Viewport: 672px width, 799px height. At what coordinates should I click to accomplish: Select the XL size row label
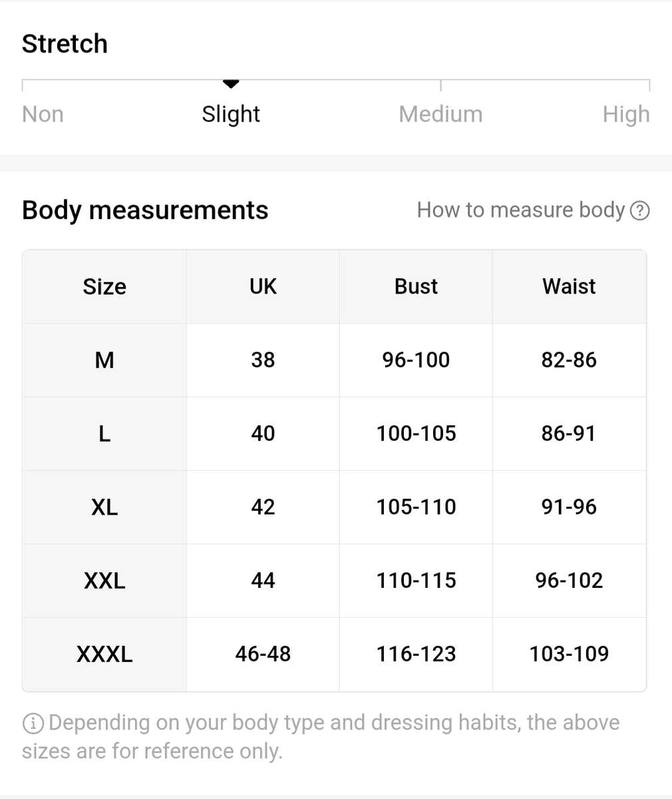pyautogui.click(x=104, y=507)
